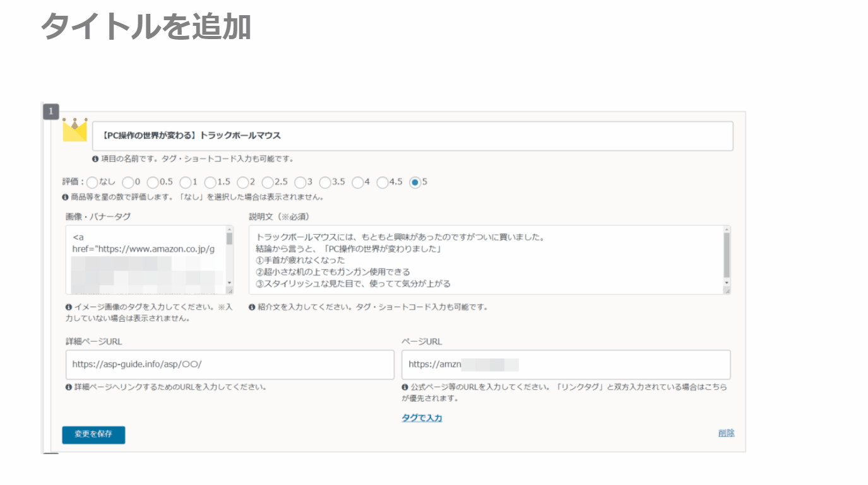
Task: Click the number 1 item badge
Action: point(51,112)
